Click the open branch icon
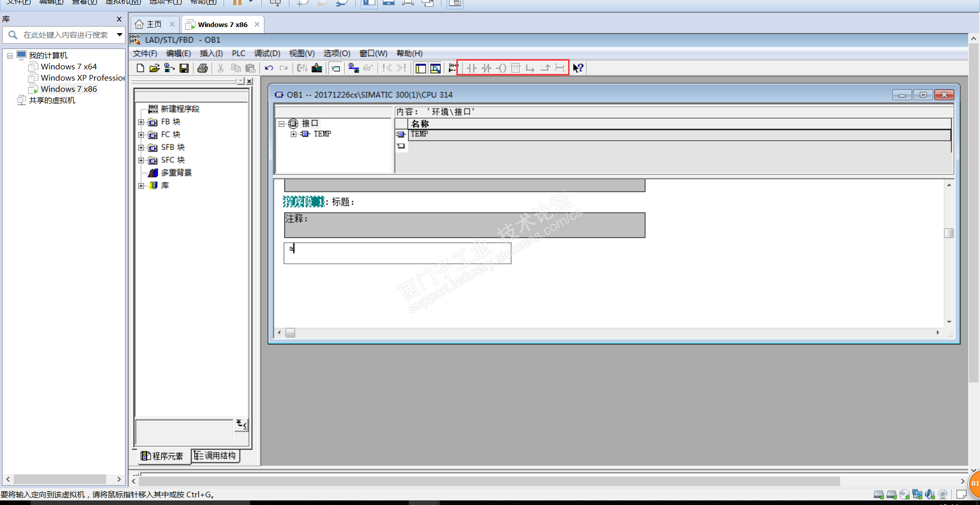The width and height of the screenshot is (980, 505). click(x=530, y=68)
